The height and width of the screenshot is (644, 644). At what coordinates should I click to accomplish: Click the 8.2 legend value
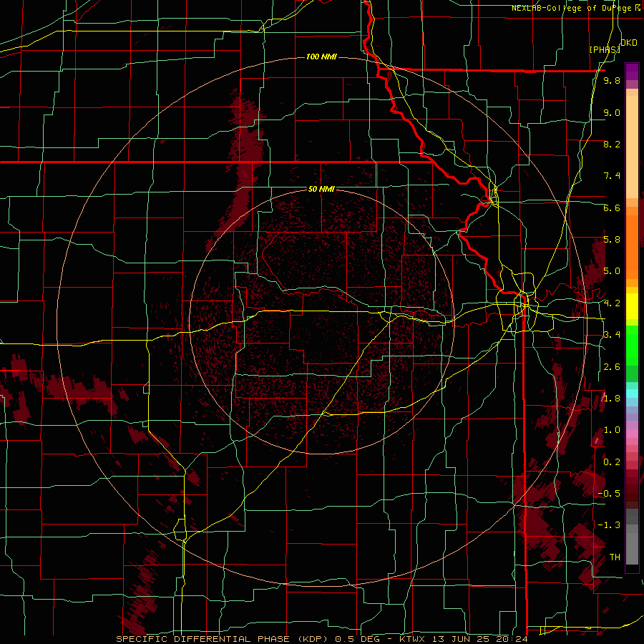(612, 144)
